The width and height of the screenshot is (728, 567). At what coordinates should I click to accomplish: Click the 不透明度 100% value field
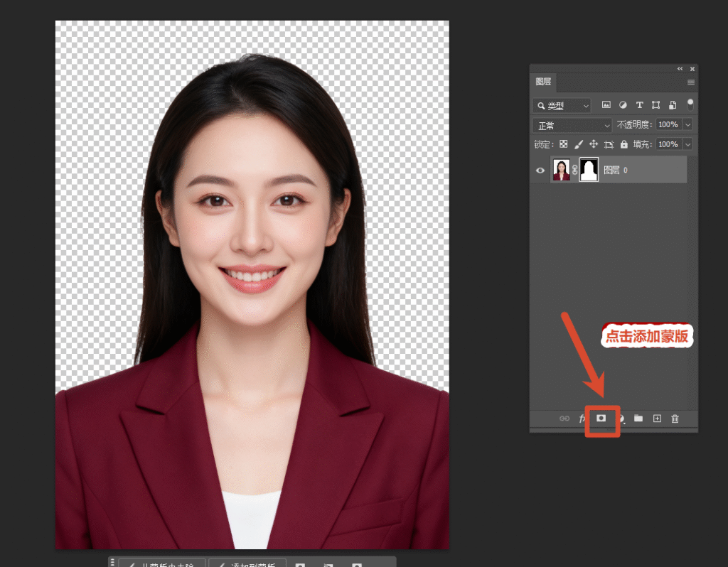668,124
